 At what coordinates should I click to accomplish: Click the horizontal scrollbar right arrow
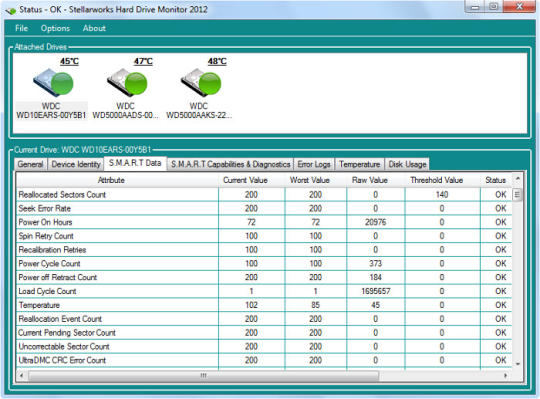tap(506, 376)
